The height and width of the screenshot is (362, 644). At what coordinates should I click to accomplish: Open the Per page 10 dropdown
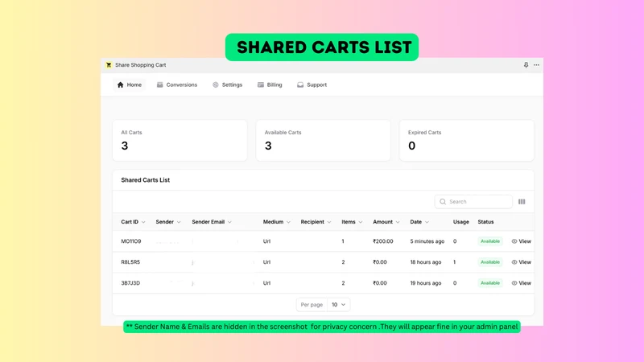coord(338,305)
